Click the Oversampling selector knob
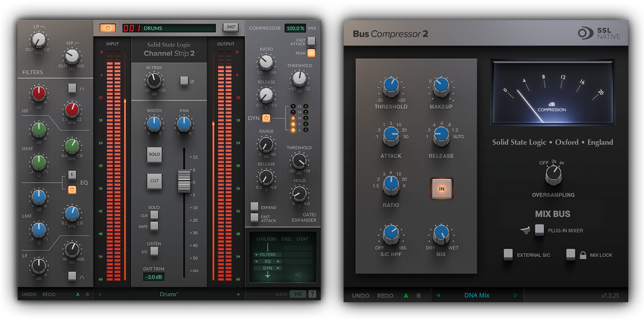 (x=553, y=175)
